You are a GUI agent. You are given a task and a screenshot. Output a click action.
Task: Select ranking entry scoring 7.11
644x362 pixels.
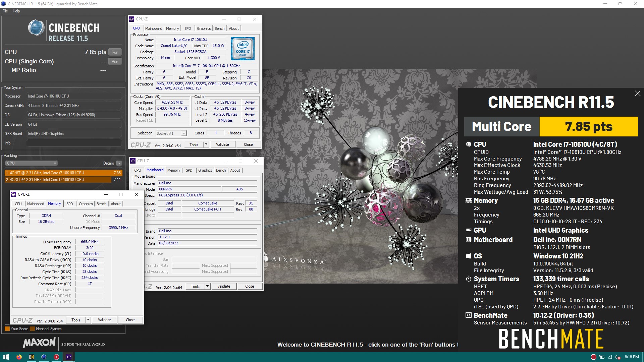63,180
